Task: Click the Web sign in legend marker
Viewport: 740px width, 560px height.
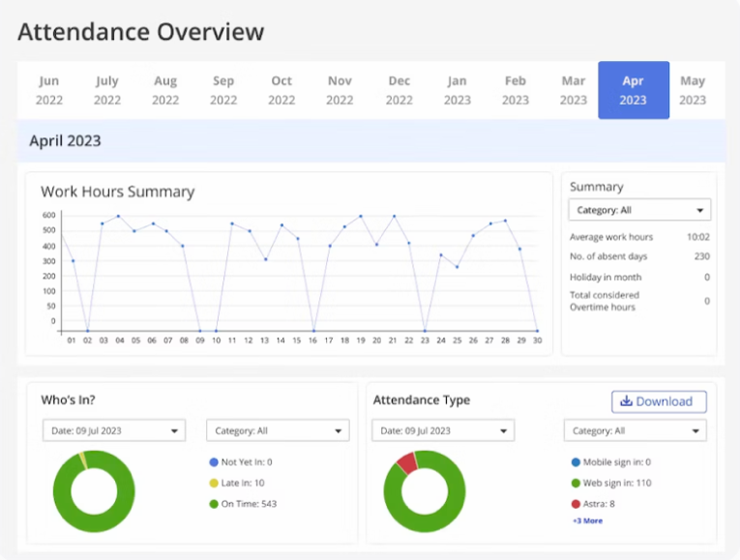Action: [576, 483]
